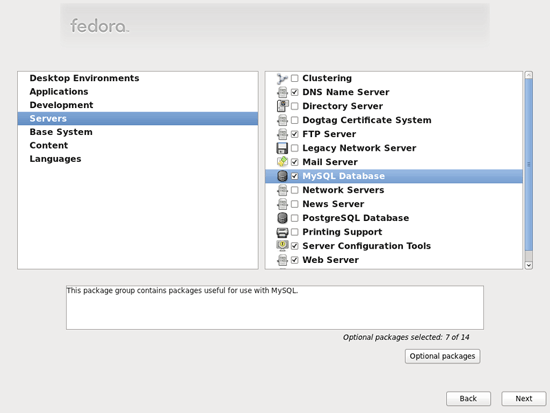Screen dimensions: 550x413
Task: Click the Directory Server icon
Action: coord(282,106)
